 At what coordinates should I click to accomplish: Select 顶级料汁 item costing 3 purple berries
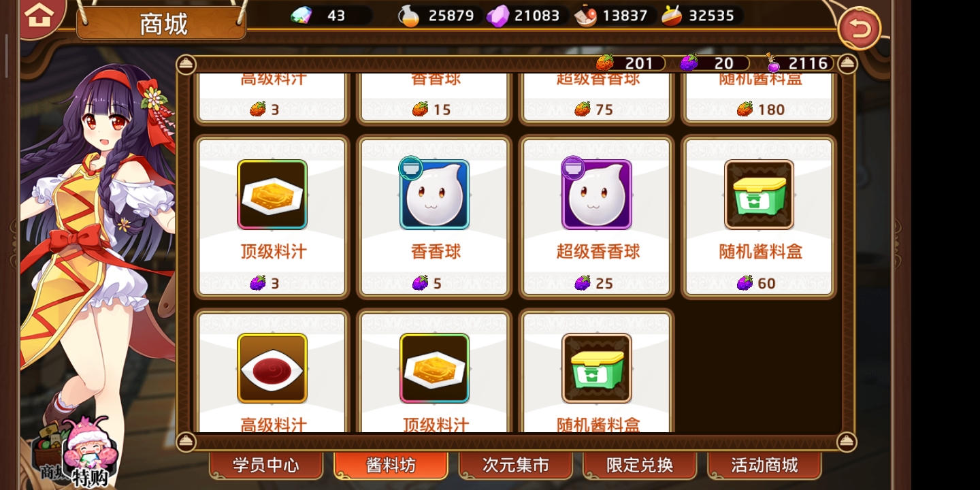tap(272, 218)
